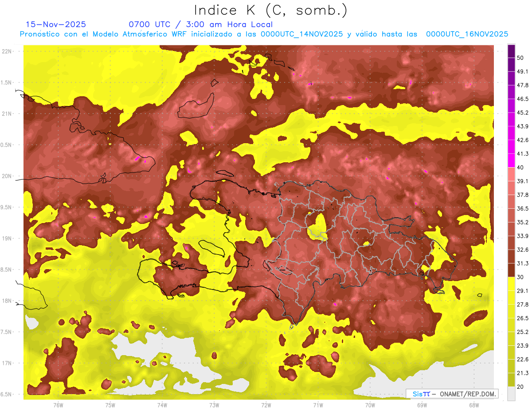Click the "30" color scale label
532x411 pixels.
pos(521,277)
